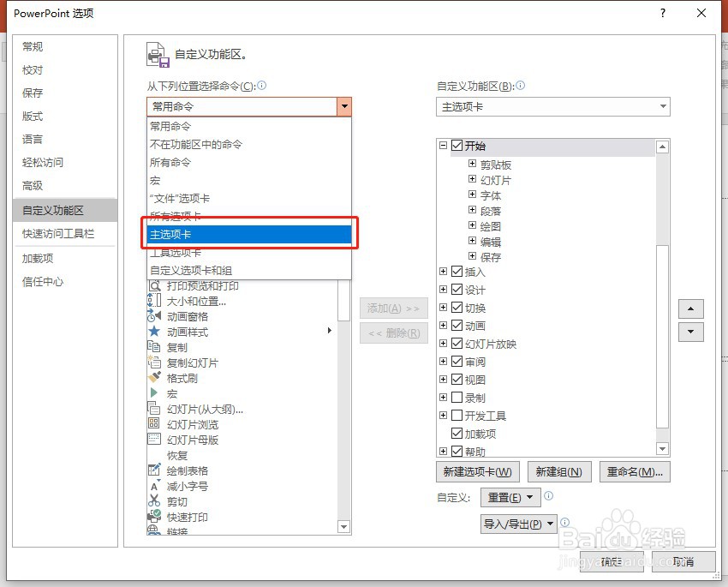
Task: Click the 取消 button
Action: point(683,562)
